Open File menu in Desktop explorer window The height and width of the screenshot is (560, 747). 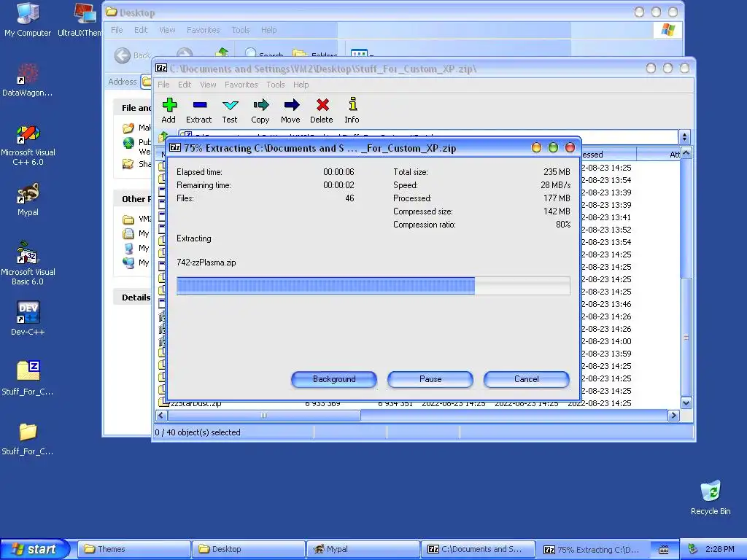[x=117, y=30]
